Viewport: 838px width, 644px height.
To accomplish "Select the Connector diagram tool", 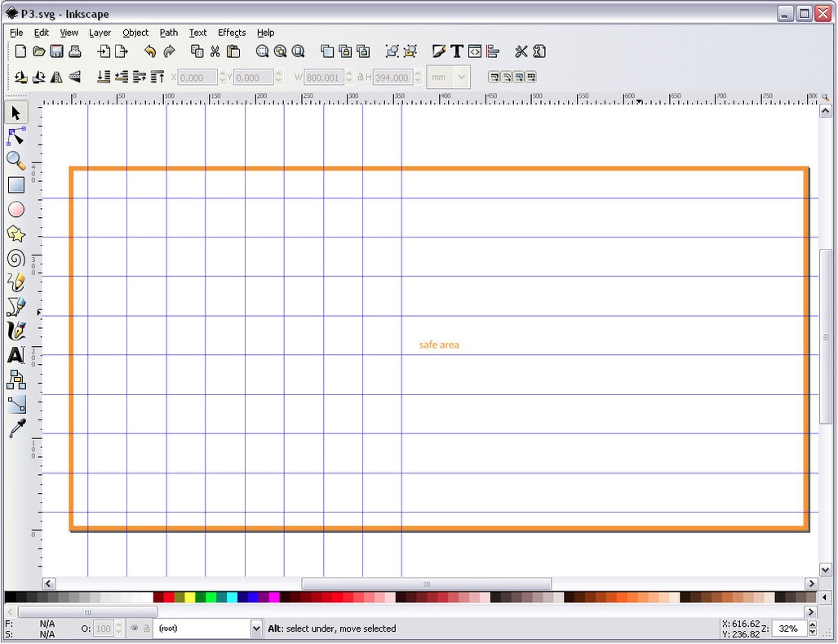I will [x=16, y=380].
